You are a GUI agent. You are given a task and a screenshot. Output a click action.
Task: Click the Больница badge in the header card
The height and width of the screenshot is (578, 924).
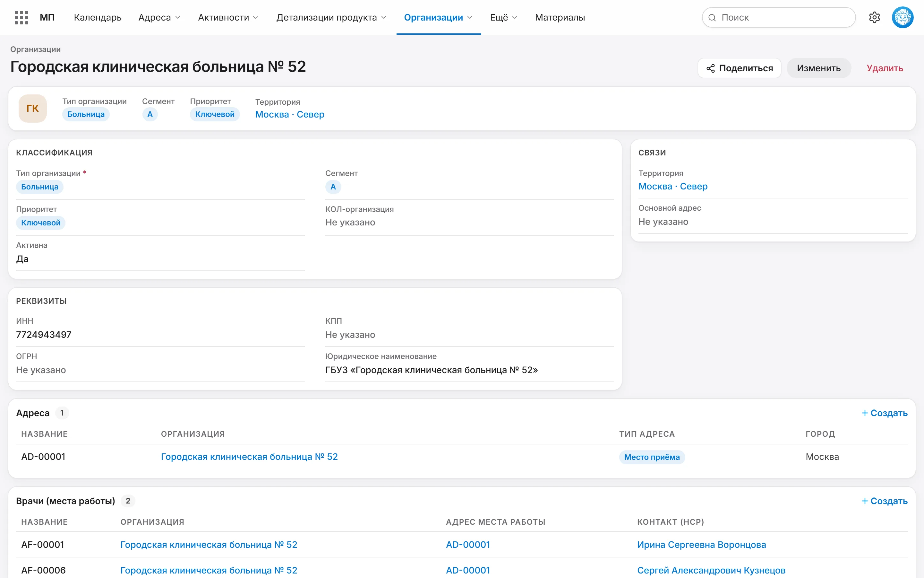86,114
